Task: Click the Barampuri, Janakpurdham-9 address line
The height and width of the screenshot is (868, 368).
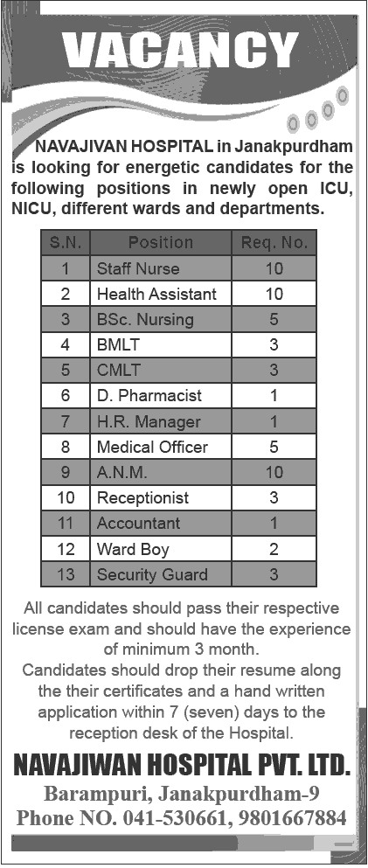Action: coord(182,794)
